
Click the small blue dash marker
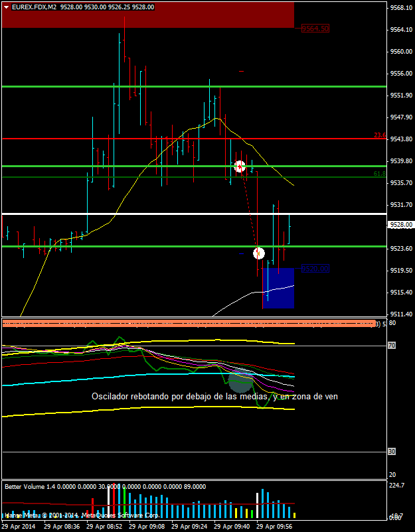pyautogui.click(x=241, y=253)
